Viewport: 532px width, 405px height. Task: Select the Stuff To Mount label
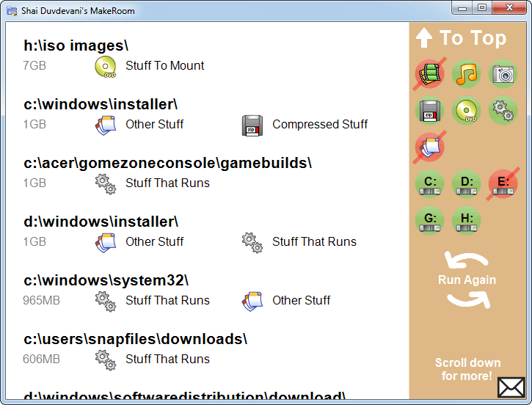click(x=164, y=65)
